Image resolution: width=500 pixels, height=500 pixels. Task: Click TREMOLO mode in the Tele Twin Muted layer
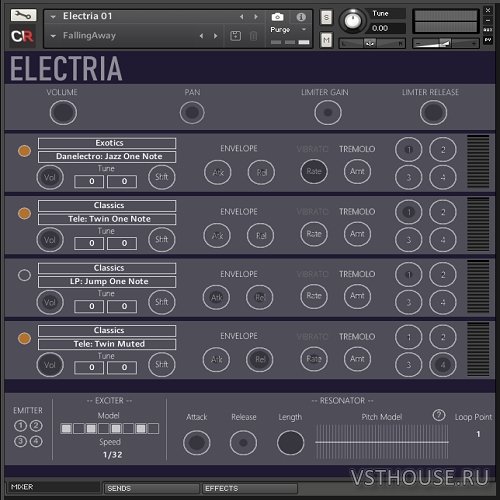click(x=357, y=337)
